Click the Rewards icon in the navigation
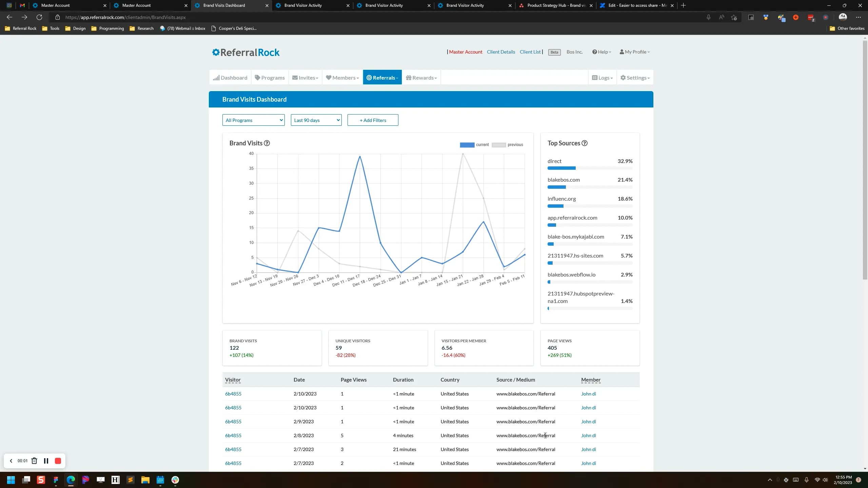The height and width of the screenshot is (488, 868). 409,77
